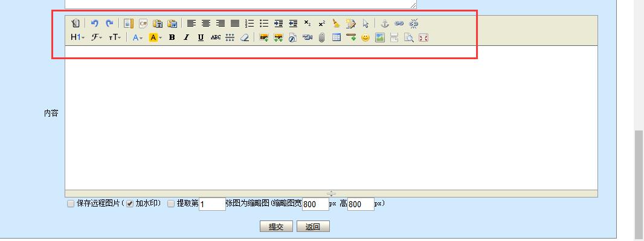Screen dimensions: 644x241
Task: Focus the 缩略图宽 width field
Action: 315,204
